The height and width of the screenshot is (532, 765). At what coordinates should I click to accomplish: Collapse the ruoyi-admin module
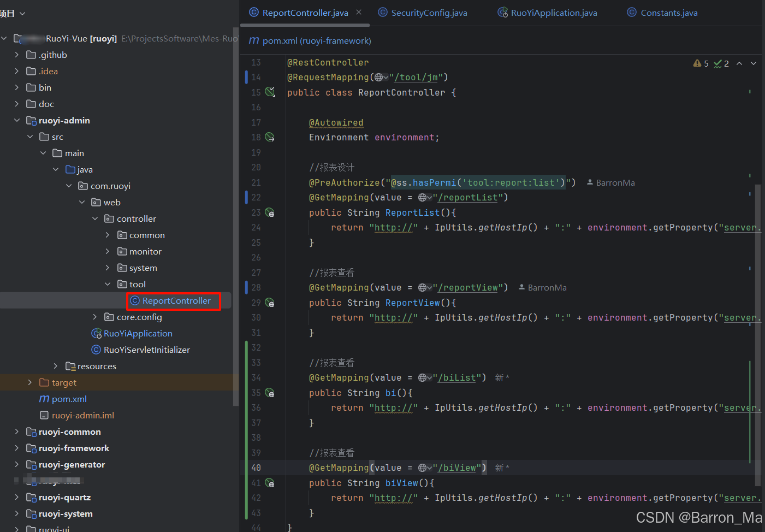pos(17,120)
